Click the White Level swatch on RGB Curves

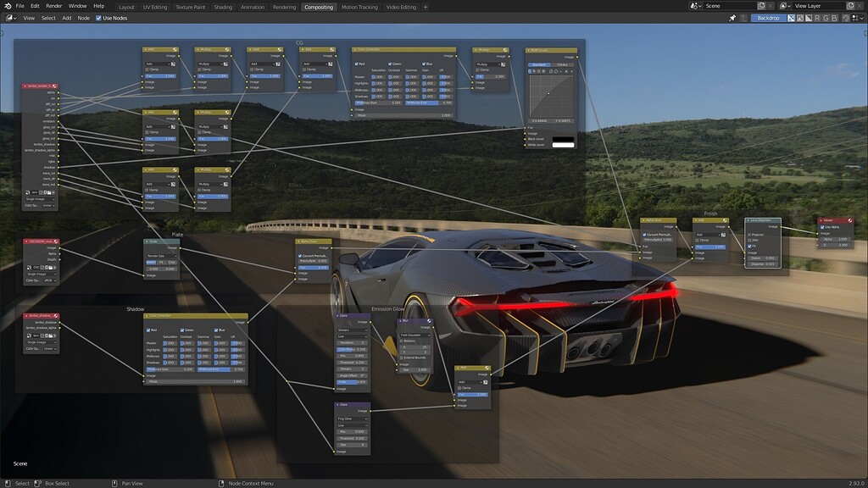click(x=563, y=145)
